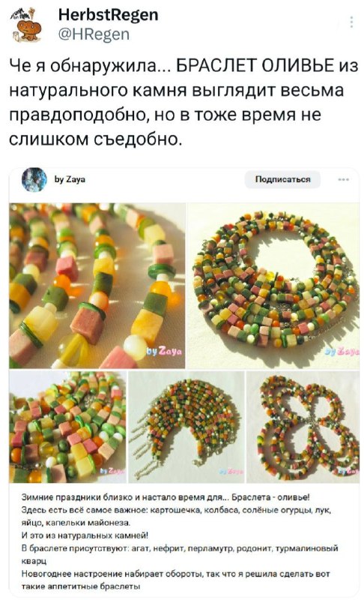The height and width of the screenshot is (600, 364).
Task: Open the embedded post's three-dot menu
Action: (343, 179)
